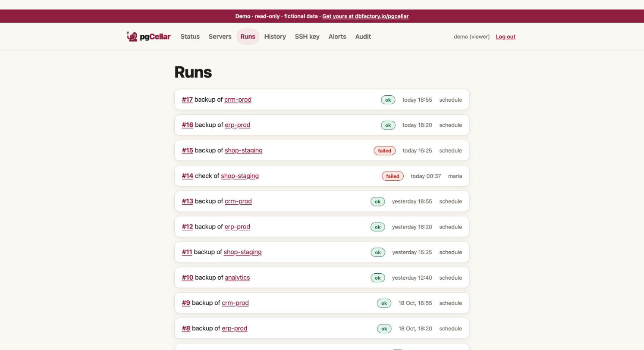644x350 pixels.
Task: Select the Runs nav tab
Action: point(248,37)
